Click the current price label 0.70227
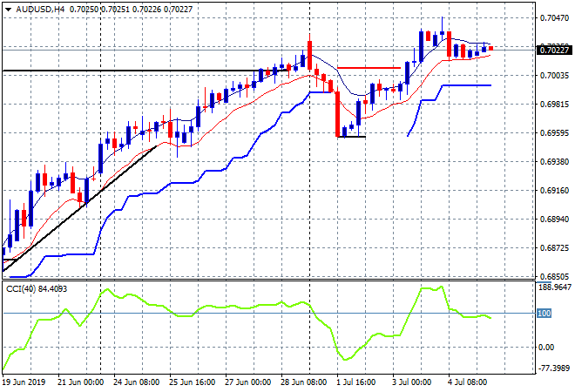Viewport: 575px width, 392px height. [x=554, y=50]
